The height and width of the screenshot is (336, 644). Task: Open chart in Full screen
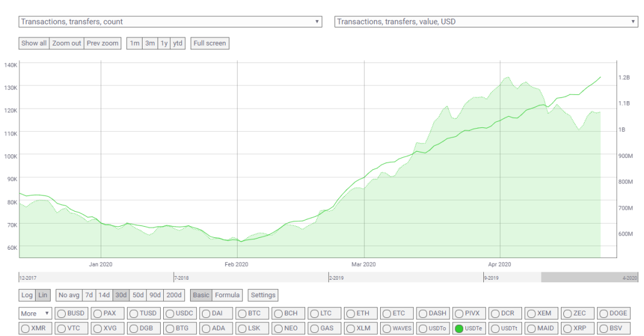coord(209,43)
